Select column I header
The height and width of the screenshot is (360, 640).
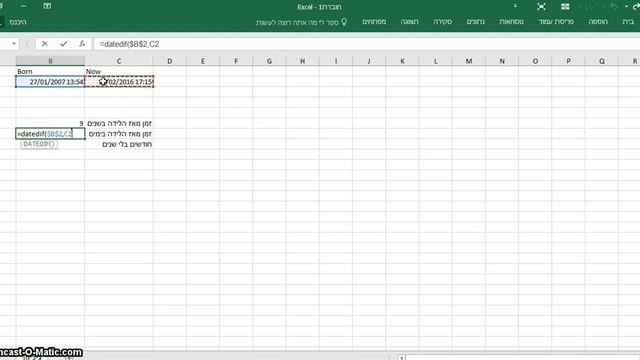336,61
